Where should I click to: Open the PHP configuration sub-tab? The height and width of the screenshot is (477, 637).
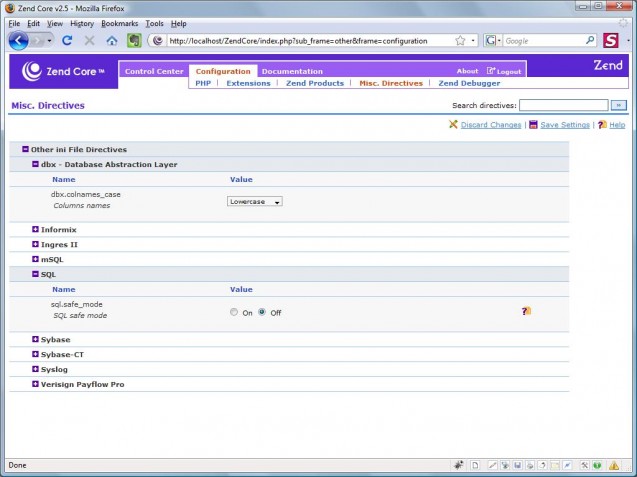pos(203,83)
